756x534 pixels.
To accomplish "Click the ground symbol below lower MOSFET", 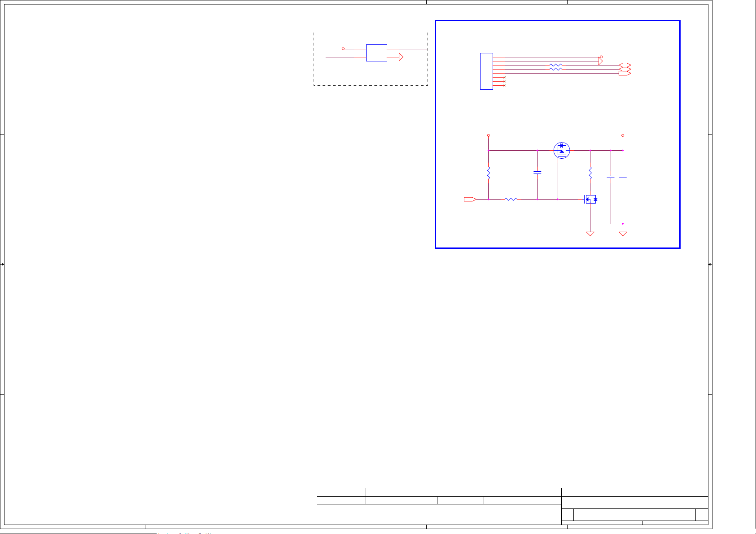I will [590, 234].
